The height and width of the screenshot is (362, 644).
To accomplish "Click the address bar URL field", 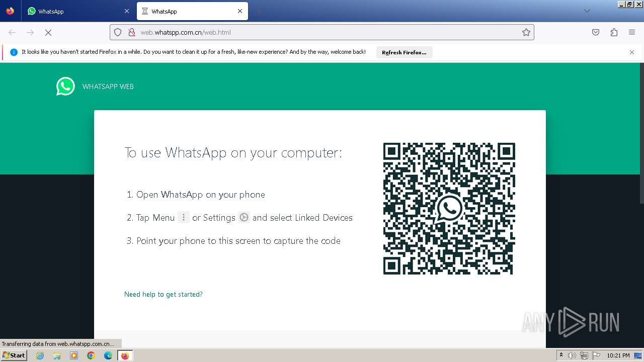I will tap(322, 32).
